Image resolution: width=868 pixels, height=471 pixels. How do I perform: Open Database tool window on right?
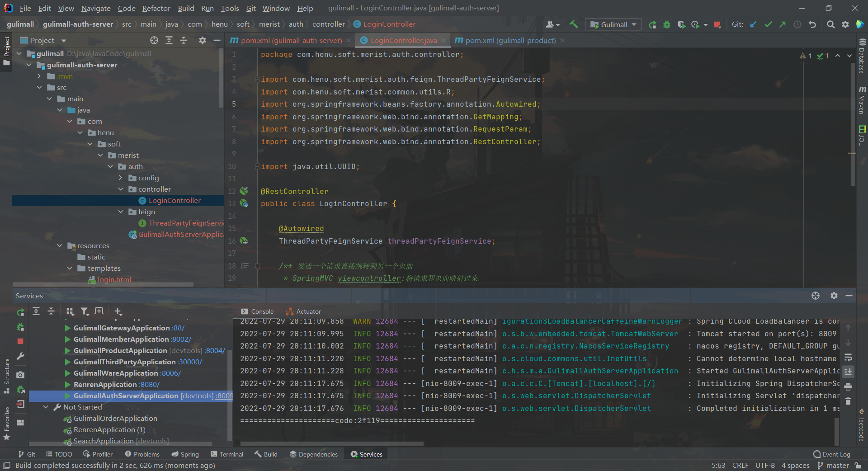tap(862, 56)
